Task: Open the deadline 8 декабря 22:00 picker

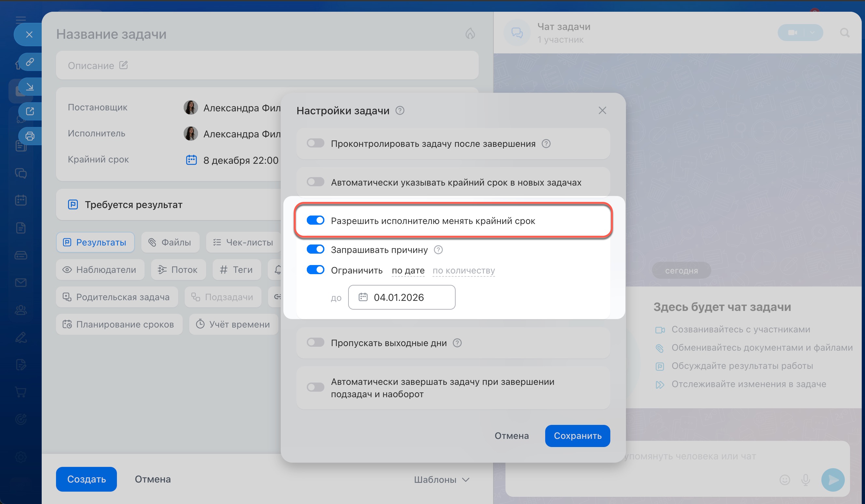Action: 240,160
